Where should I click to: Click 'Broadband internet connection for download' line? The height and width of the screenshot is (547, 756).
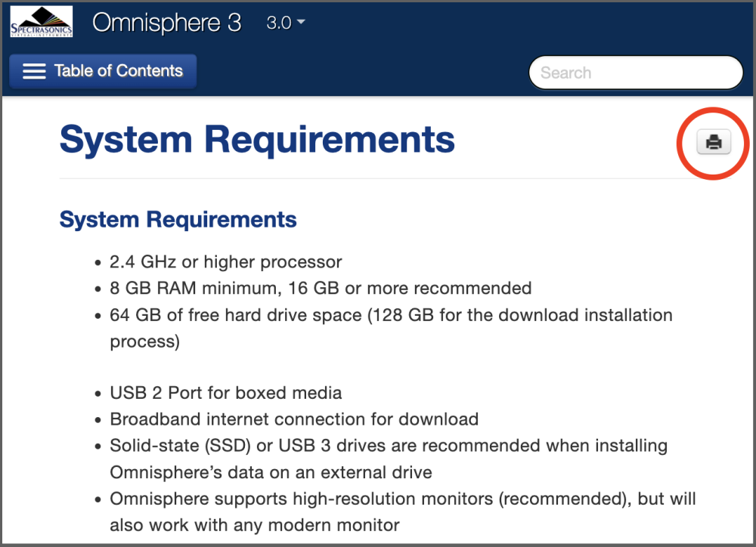point(294,419)
